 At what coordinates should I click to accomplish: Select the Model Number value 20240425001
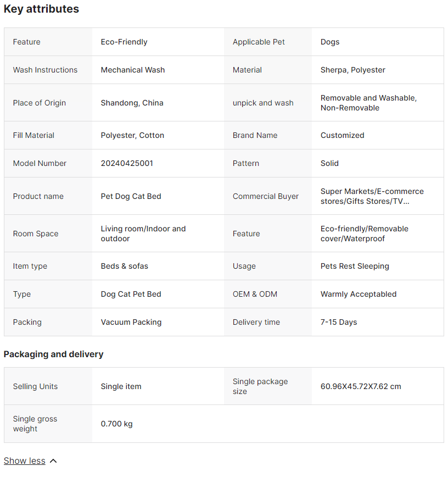[127, 163]
